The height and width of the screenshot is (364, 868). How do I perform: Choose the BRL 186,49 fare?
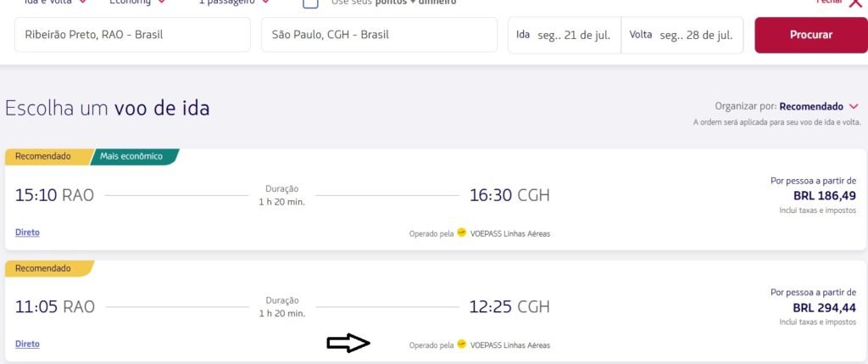[824, 195]
